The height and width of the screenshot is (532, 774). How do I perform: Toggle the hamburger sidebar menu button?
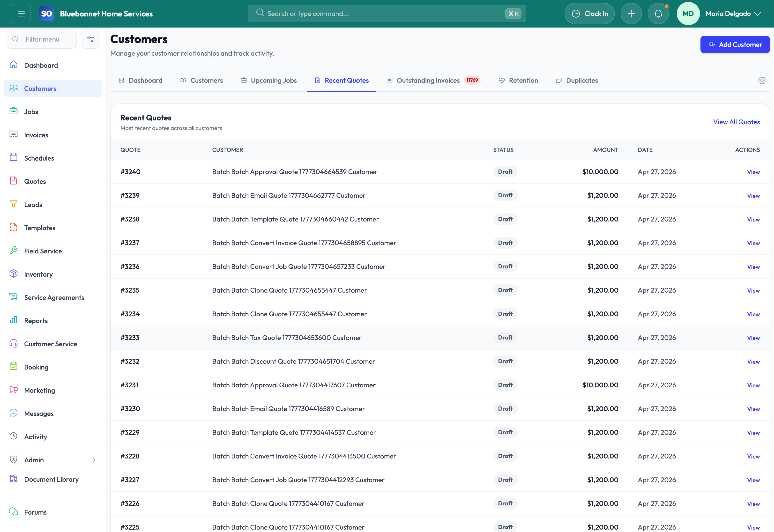pos(21,14)
